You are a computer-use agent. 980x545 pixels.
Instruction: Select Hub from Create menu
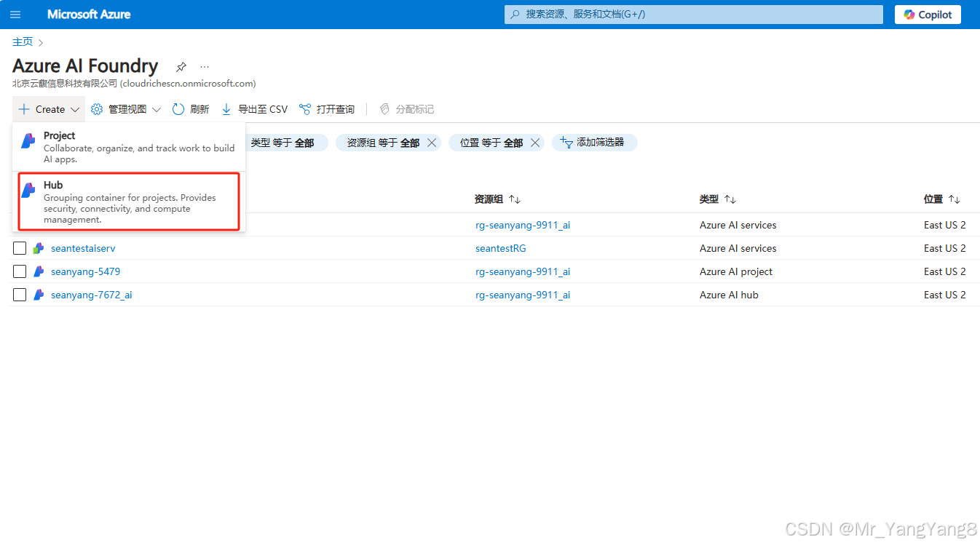point(129,202)
